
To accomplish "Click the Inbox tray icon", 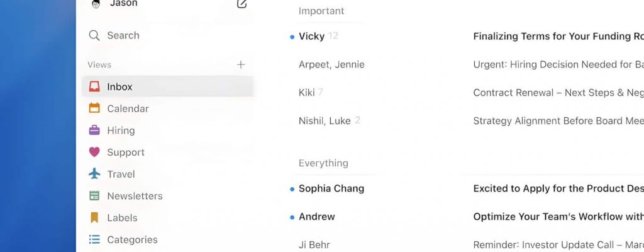I will point(94,86).
